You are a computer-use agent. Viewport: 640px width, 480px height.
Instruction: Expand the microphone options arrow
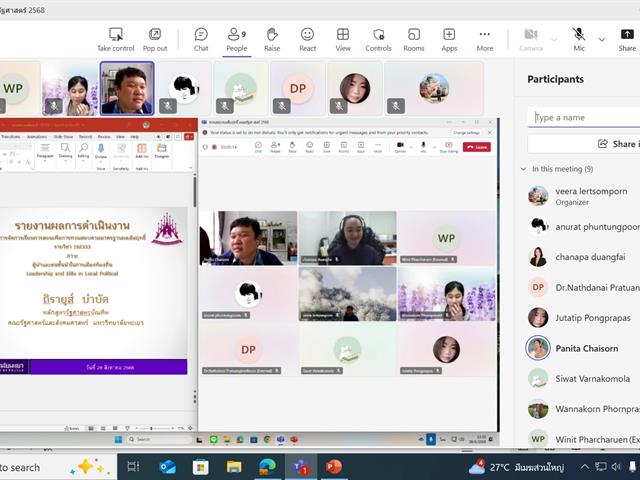pyautogui.click(x=601, y=39)
